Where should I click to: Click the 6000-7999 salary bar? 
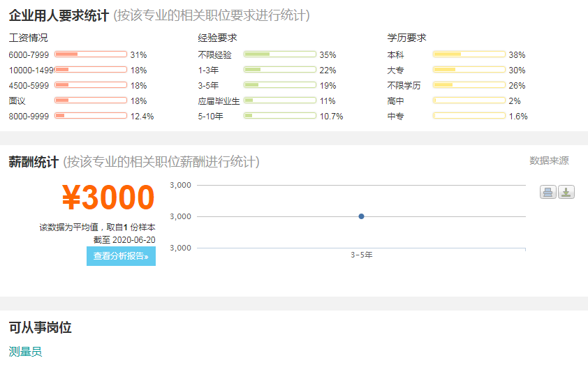pos(91,54)
